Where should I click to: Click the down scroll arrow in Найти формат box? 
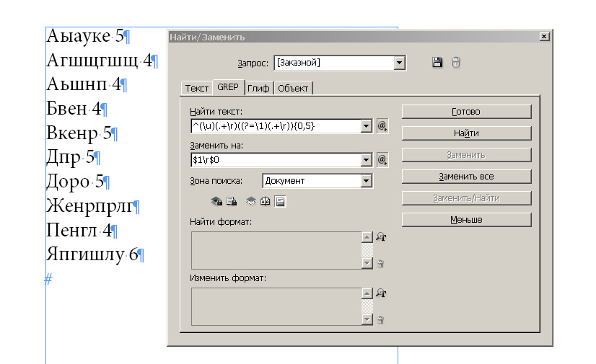[367, 263]
